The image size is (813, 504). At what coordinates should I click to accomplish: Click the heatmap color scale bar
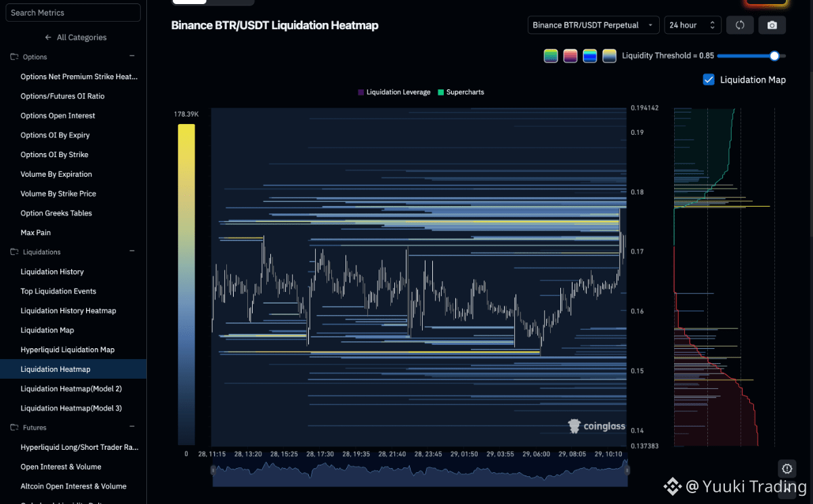point(186,284)
